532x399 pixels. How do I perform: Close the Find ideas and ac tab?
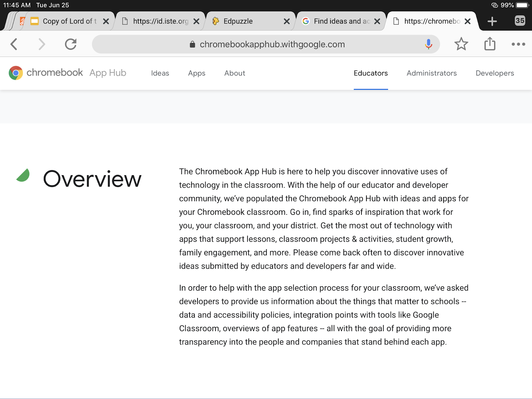377,21
